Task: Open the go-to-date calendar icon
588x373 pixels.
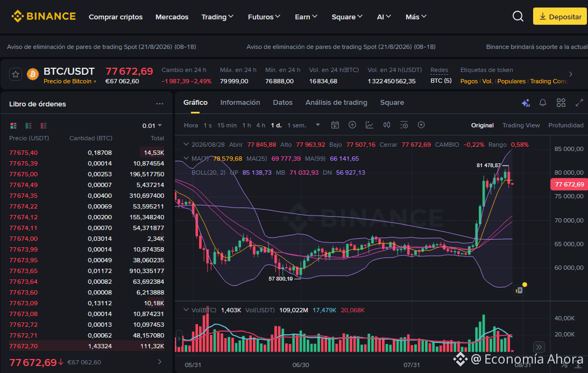Action: coord(335,125)
